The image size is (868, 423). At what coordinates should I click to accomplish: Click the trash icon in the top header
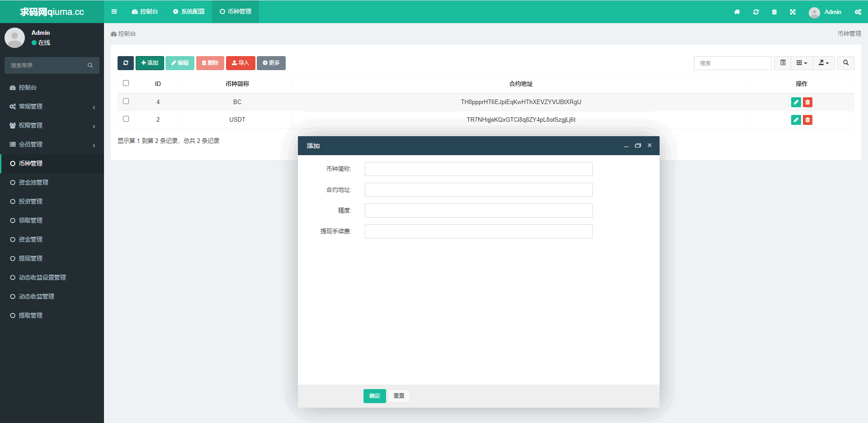(774, 12)
